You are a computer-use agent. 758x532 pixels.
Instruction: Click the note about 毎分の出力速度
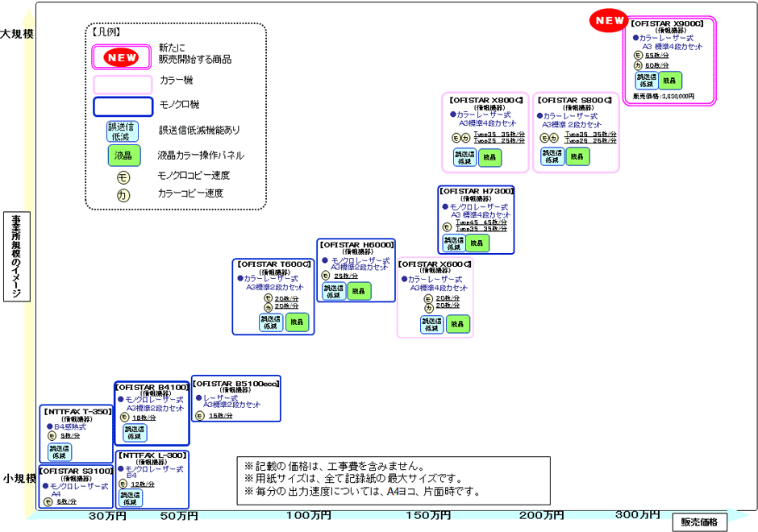[362, 492]
